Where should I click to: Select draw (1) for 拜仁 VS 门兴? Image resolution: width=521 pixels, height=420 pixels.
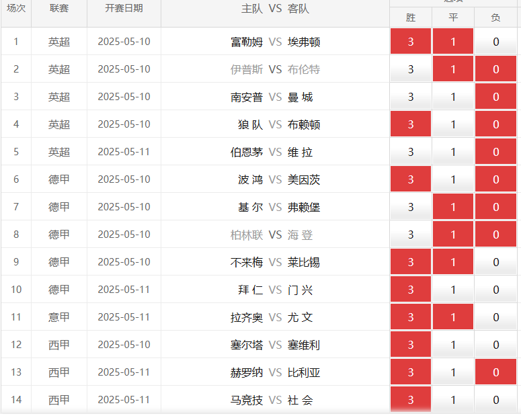point(453,289)
